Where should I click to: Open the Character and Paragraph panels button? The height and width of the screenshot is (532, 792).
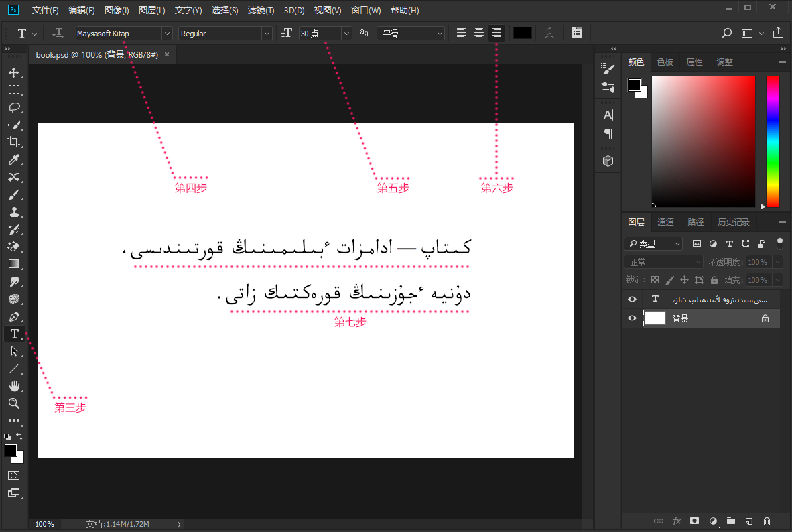point(577,33)
